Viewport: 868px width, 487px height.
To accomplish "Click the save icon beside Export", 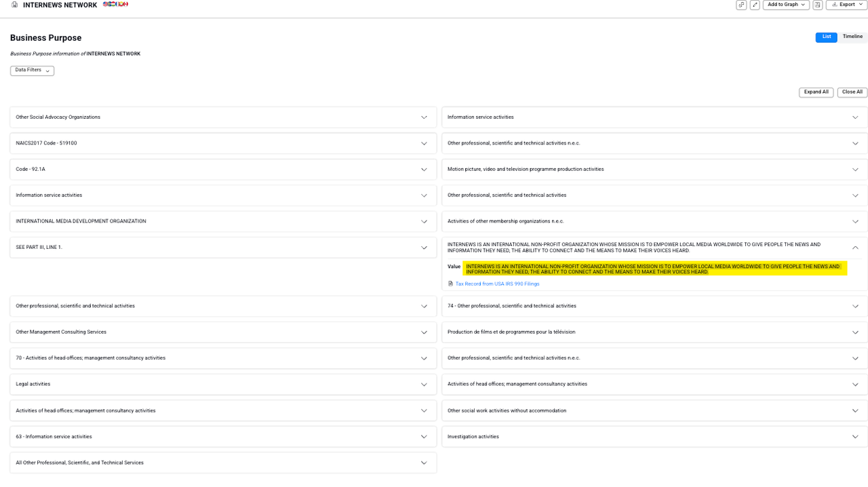I will click(818, 5).
